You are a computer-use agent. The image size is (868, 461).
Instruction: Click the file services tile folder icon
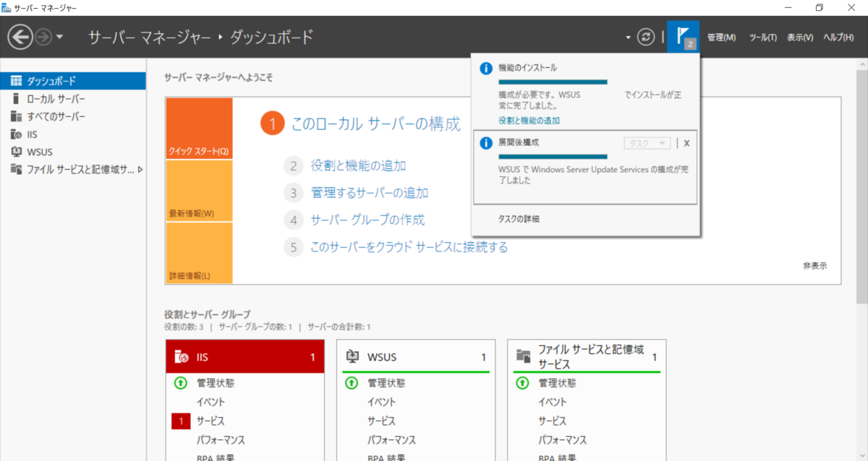[x=524, y=356]
